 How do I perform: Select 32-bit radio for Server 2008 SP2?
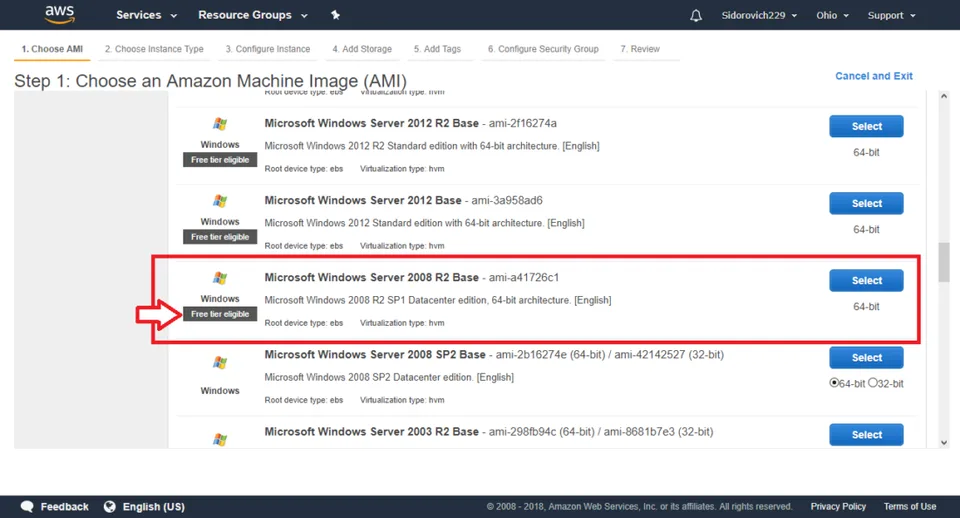point(872,383)
